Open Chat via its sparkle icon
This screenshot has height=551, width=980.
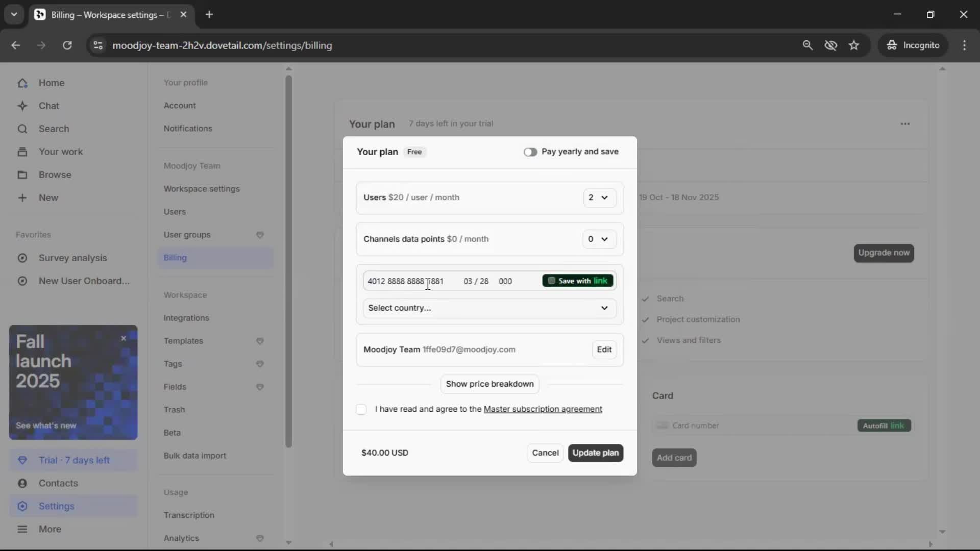click(x=22, y=106)
